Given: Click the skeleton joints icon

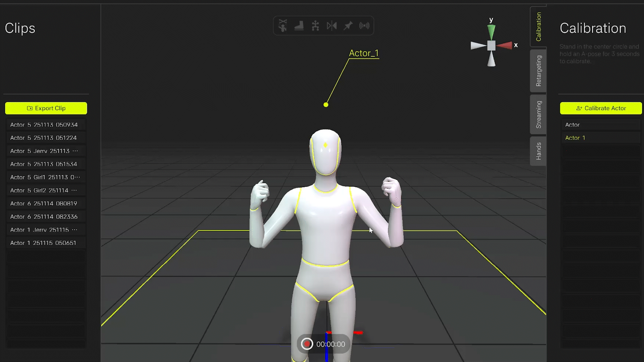Looking at the screenshot, I should pos(315,25).
